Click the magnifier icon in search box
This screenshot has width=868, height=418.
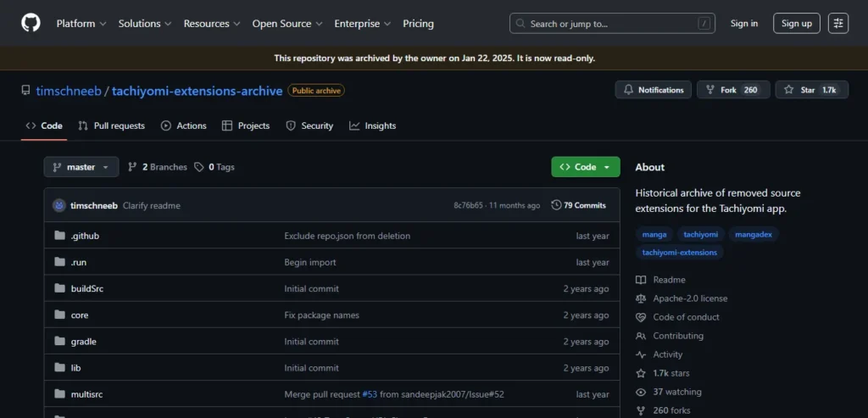click(520, 23)
